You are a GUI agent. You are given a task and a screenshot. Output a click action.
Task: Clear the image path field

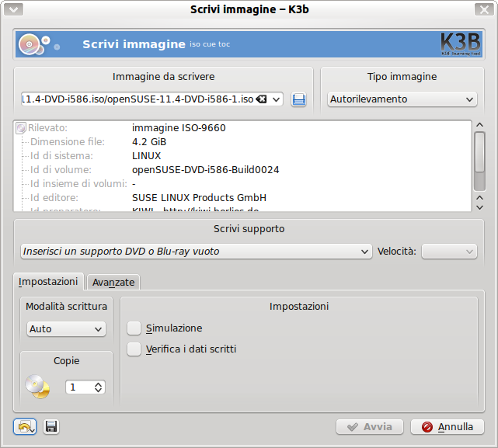261,99
